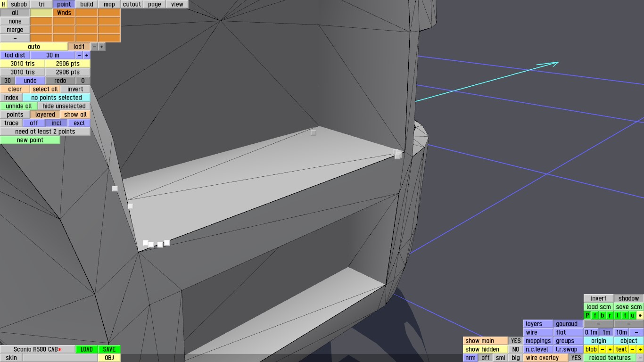Decrease blob size with minus
Image resolution: width=644 pixels, height=362 pixels.
click(603, 349)
